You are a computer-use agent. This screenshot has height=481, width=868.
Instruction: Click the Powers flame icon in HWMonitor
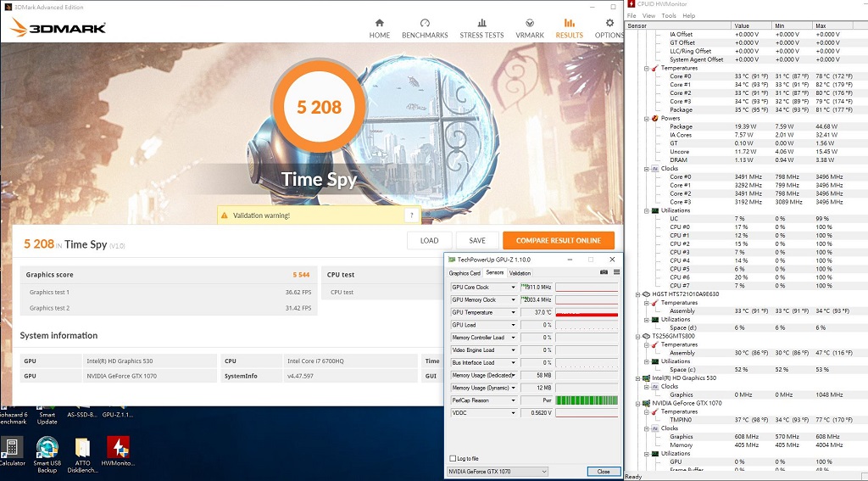click(655, 118)
